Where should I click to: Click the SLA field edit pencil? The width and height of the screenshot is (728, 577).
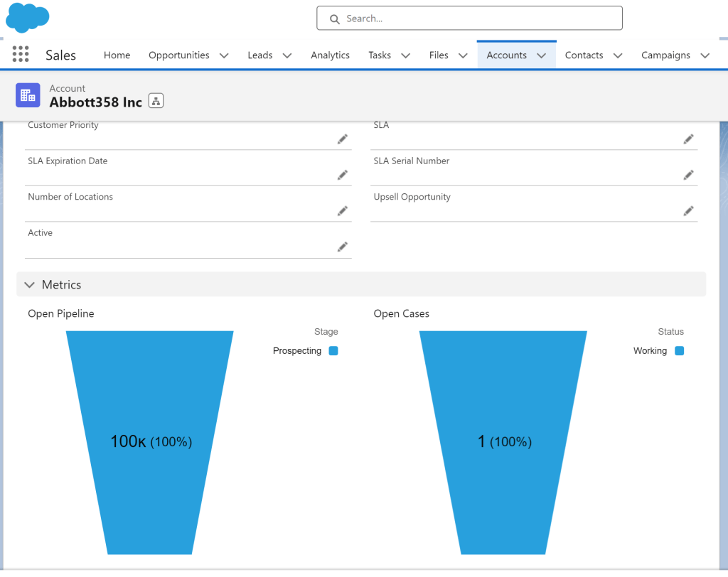pos(688,139)
